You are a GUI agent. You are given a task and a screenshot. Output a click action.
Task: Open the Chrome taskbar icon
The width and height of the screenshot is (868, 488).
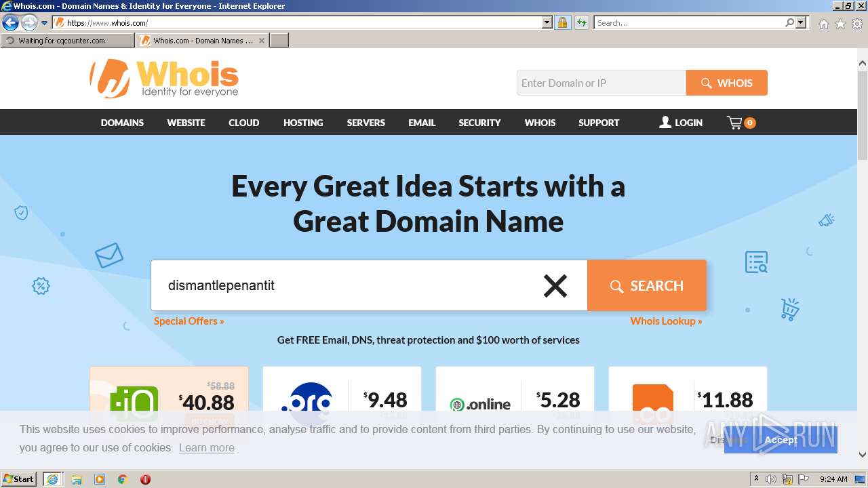[123, 479]
